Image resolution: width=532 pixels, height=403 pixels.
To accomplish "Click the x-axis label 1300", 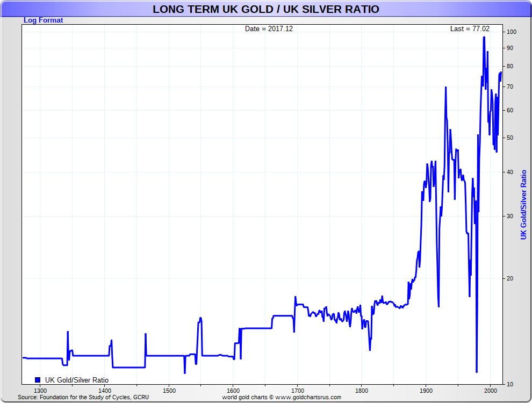I will pyautogui.click(x=40, y=391).
